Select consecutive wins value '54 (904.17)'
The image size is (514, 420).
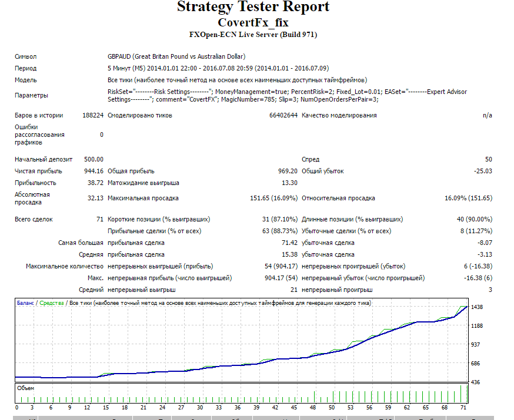pyautogui.click(x=281, y=267)
